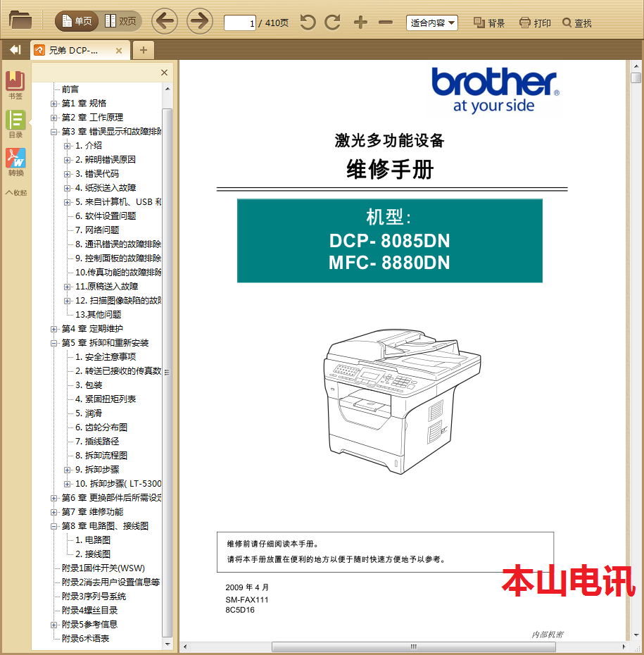Open 7. 网络问题 entry

click(x=97, y=230)
